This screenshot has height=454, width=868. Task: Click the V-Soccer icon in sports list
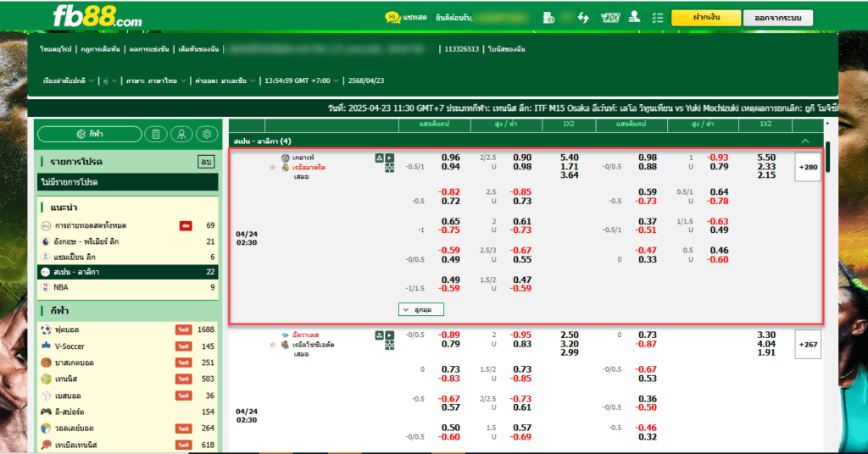tap(46, 346)
